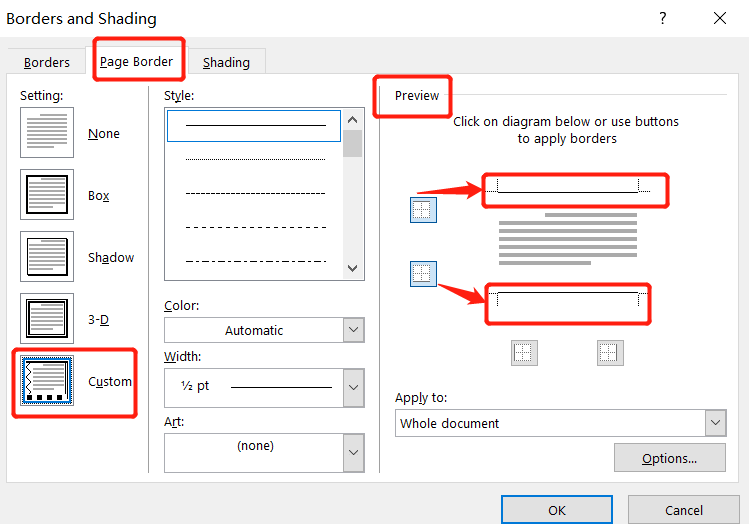The image size is (749, 524).
Task: Select the 3-D border setting icon
Action: (47, 319)
